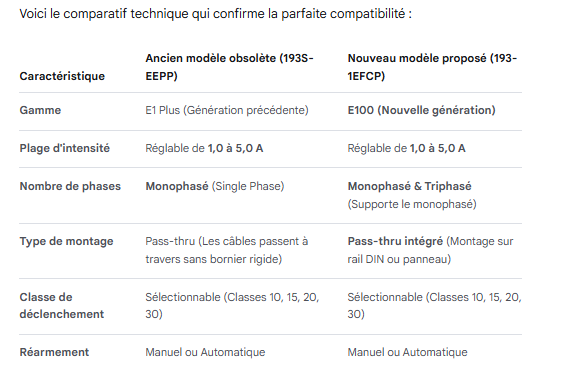Select the Caractéristique column header
The width and height of the screenshot is (567, 379).
[x=62, y=76]
